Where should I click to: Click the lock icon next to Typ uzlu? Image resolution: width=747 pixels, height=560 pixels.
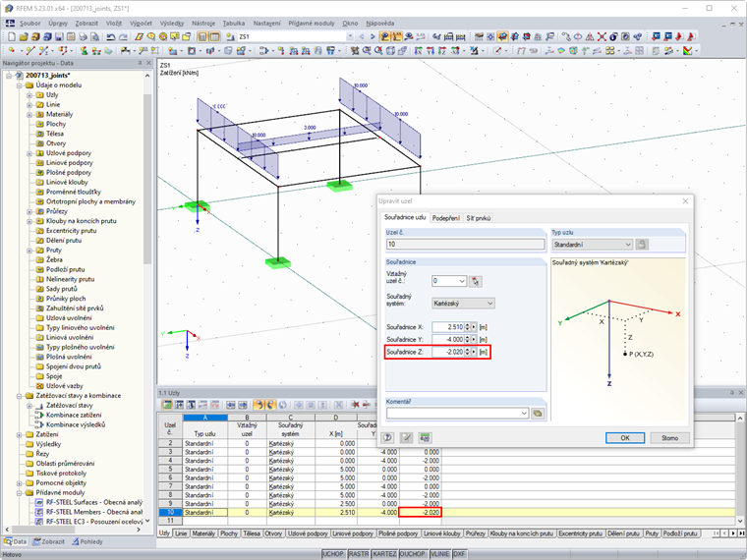point(642,245)
